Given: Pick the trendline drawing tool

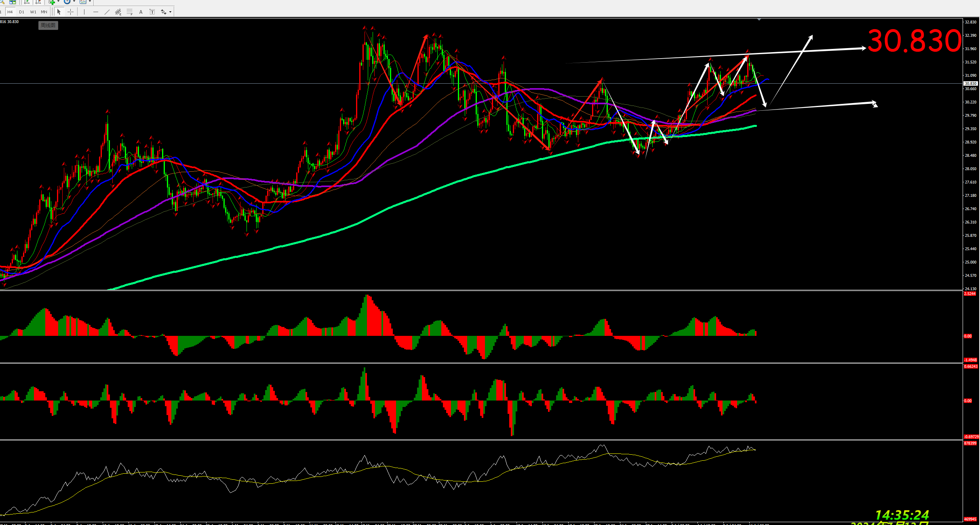Looking at the screenshot, I should click(x=107, y=12).
